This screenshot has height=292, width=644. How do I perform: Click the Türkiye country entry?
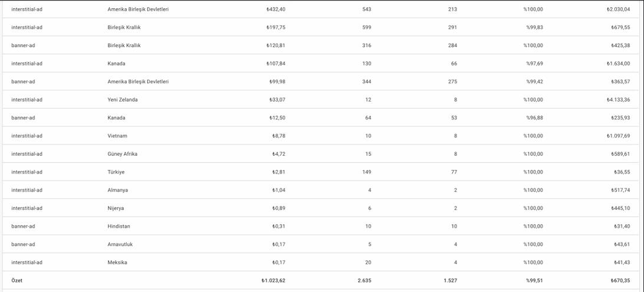click(x=116, y=172)
